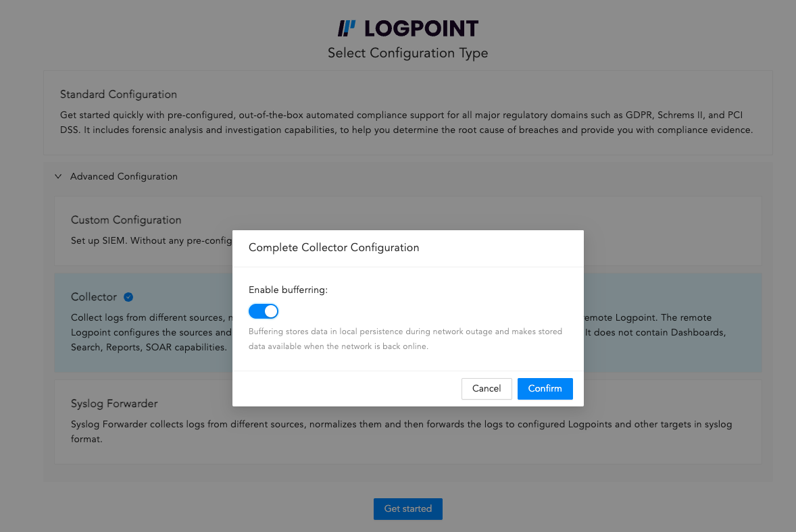Collapse the Advanced Configuration chevron arrow
This screenshot has height=532, width=796.
pos(58,176)
